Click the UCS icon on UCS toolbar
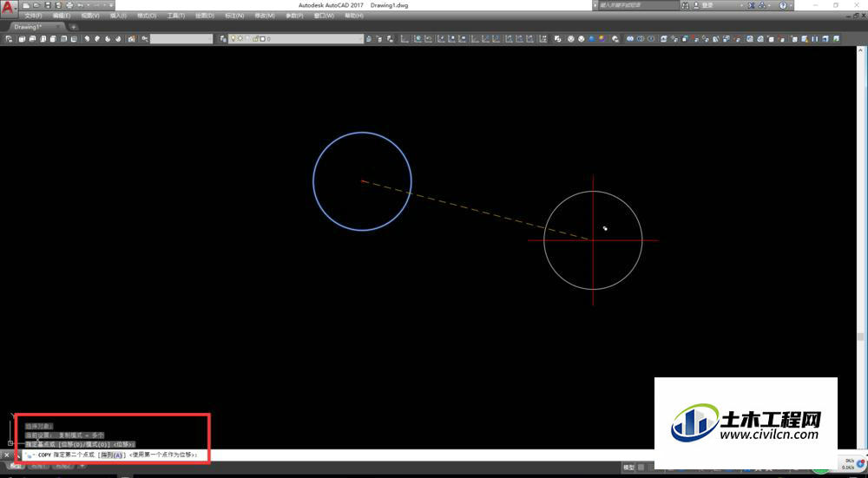This screenshot has width=868, height=478. (405, 39)
